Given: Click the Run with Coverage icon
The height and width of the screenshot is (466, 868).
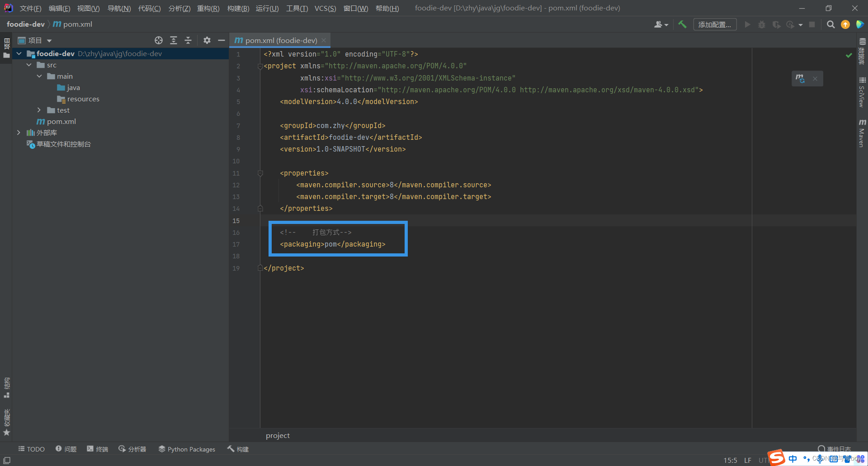Looking at the screenshot, I should pyautogui.click(x=776, y=24).
